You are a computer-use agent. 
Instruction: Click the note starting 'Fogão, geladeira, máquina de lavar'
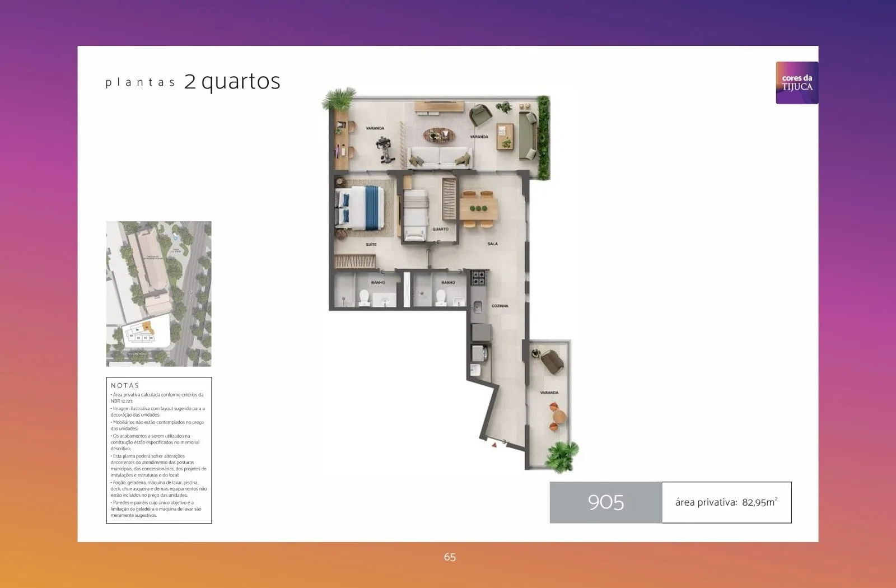(158, 488)
